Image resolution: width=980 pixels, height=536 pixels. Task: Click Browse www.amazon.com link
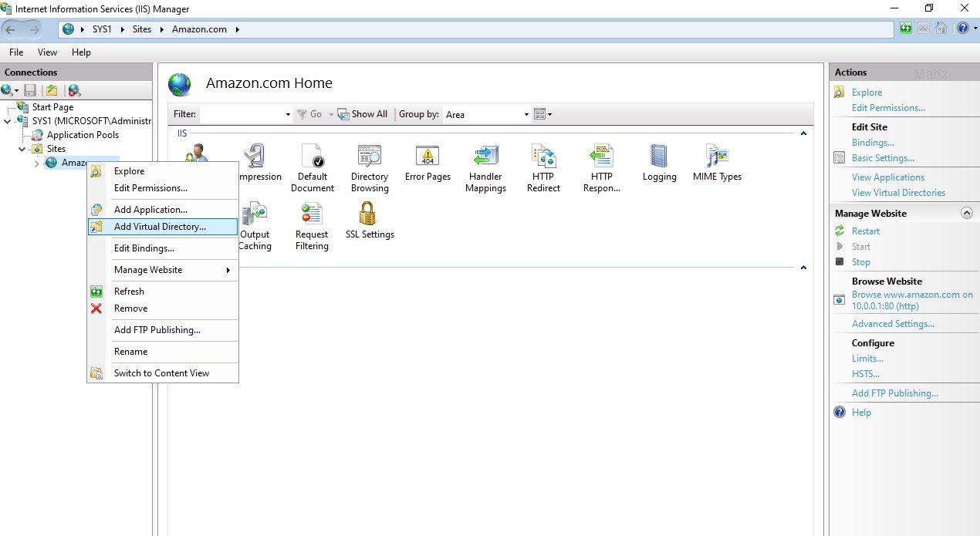point(912,301)
